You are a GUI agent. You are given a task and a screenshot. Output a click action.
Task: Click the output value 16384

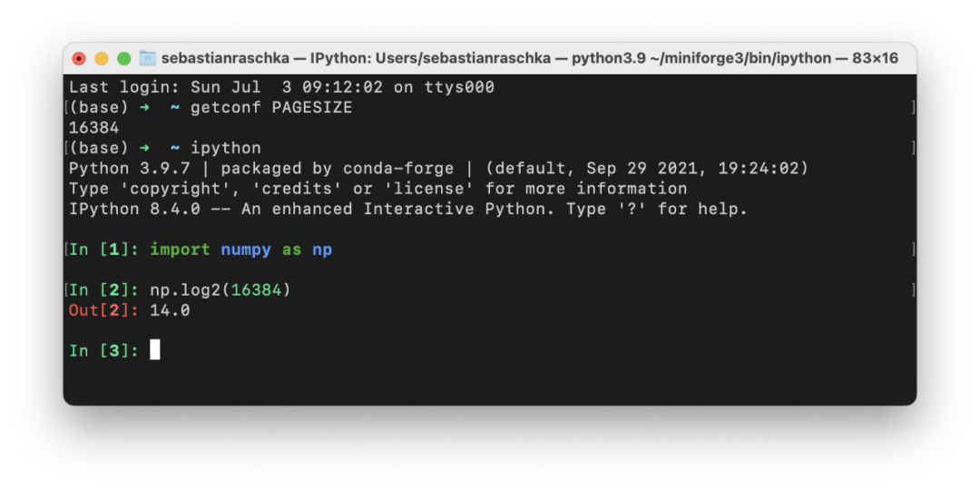93,128
